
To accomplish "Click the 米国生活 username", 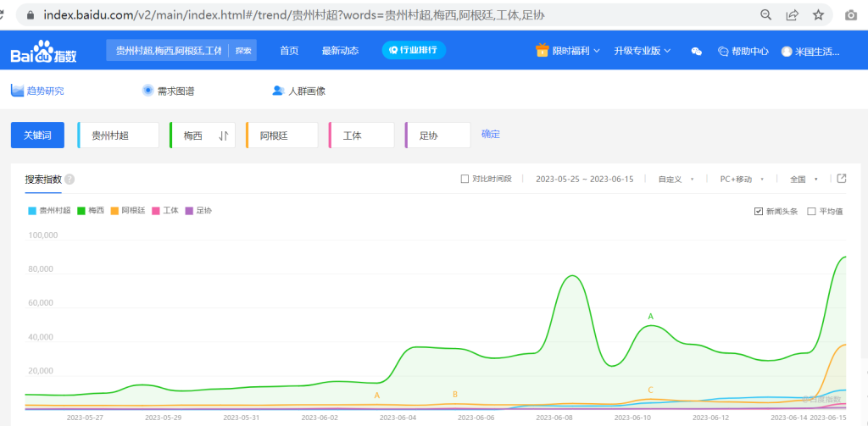I will (x=817, y=52).
